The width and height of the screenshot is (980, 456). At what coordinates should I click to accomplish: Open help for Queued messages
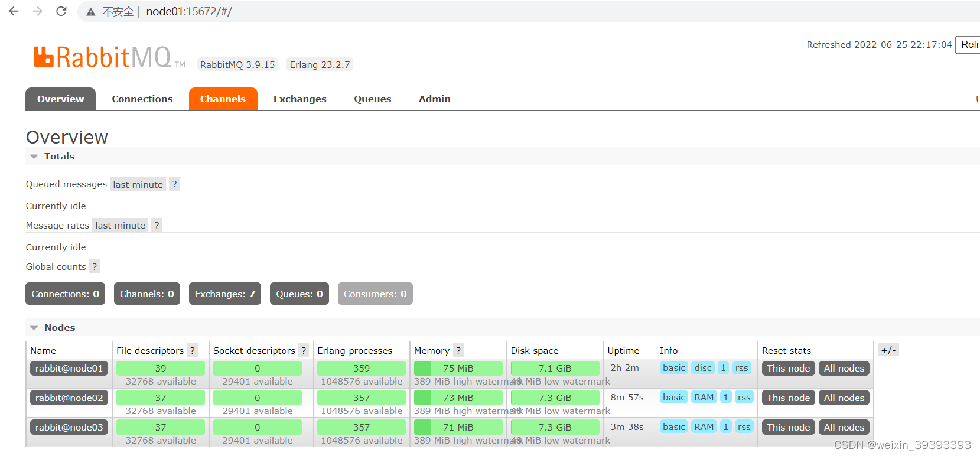click(x=174, y=184)
